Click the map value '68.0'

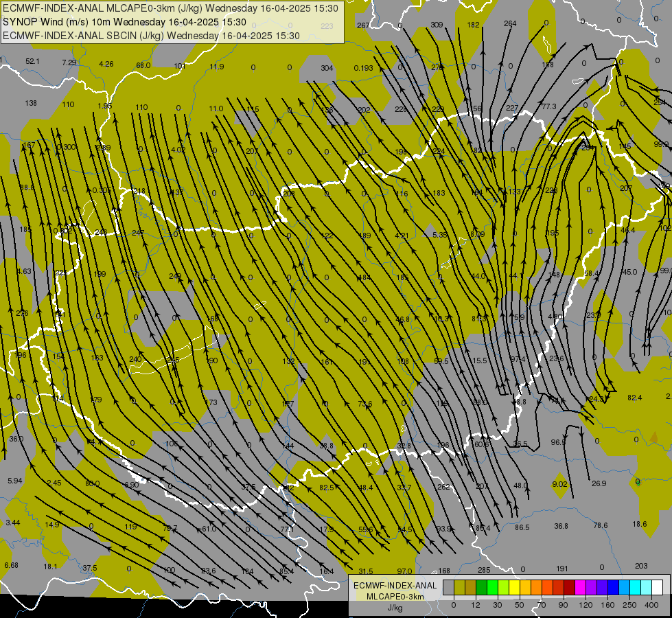[143, 65]
